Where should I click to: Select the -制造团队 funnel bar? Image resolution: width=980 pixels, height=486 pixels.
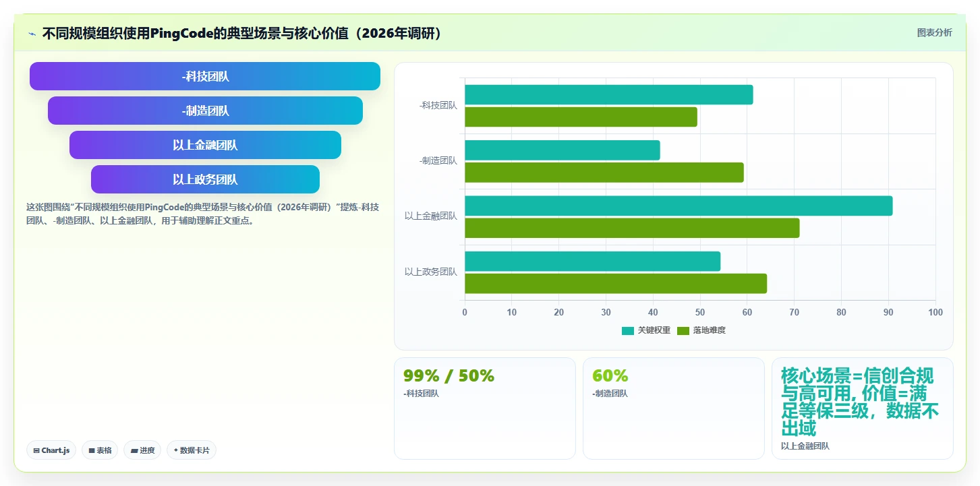coord(205,111)
